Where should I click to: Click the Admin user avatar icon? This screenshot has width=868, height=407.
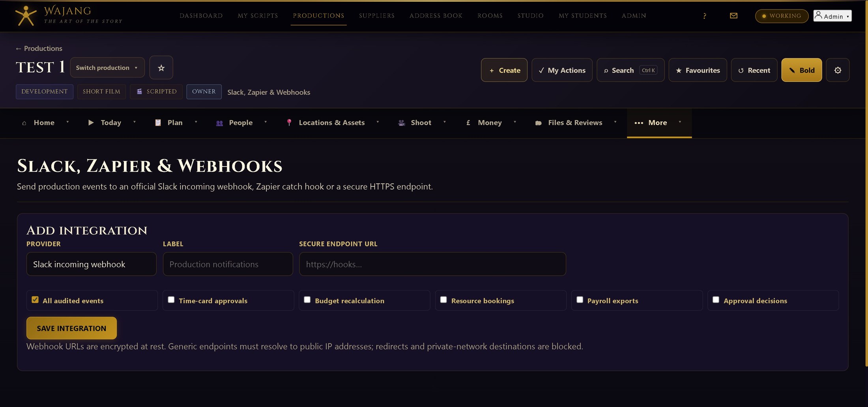point(818,15)
